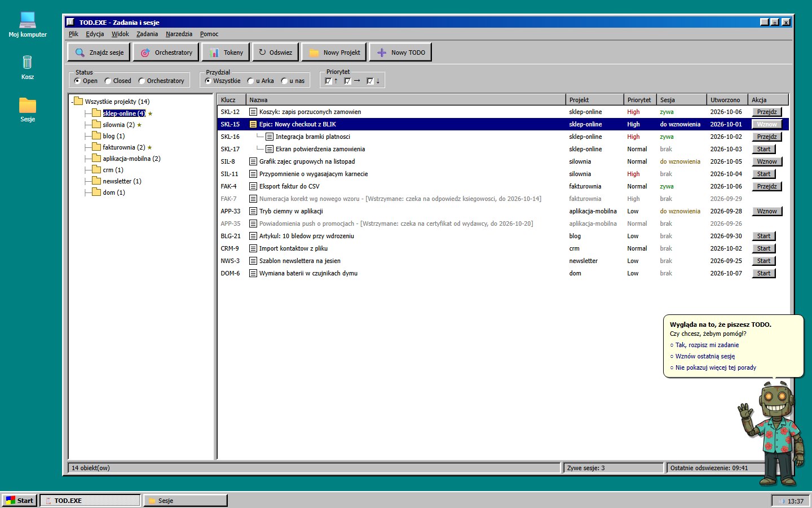
Task: Switch to TOD.EXE taskbar item
Action: (x=90, y=501)
